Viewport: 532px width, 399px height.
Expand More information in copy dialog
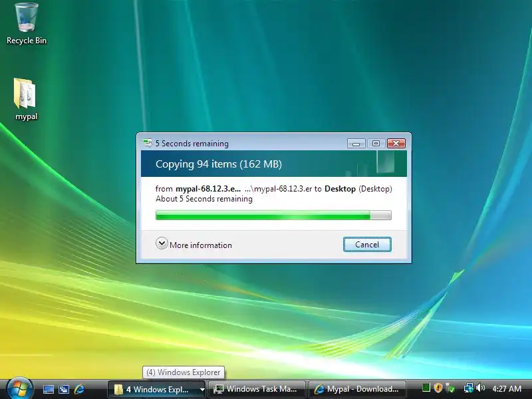tap(194, 244)
